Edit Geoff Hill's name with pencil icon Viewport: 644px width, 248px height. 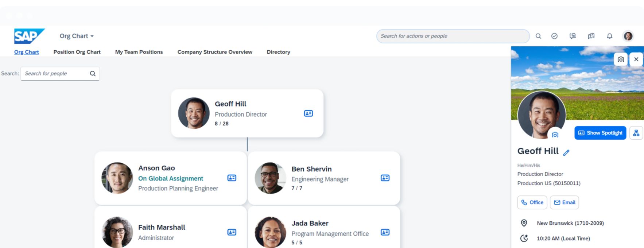tap(566, 152)
